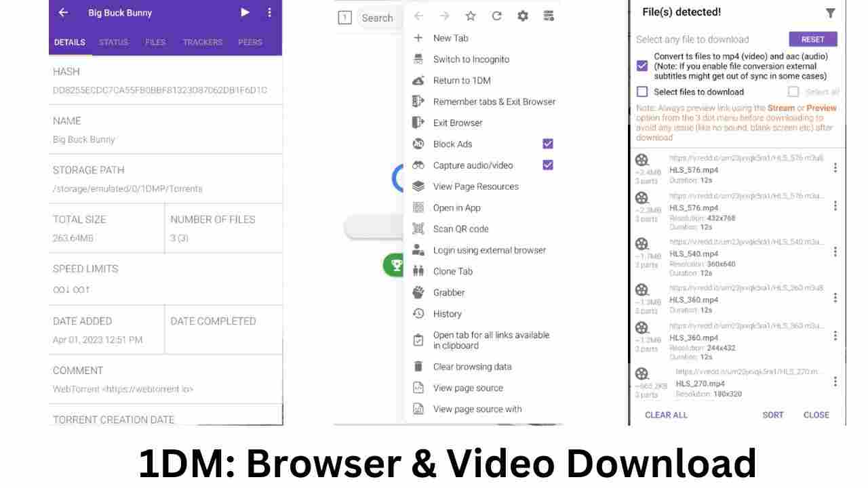Click the film reel icon for HLS_270.mp4
Screen dimensions: 868x488
coord(642,373)
